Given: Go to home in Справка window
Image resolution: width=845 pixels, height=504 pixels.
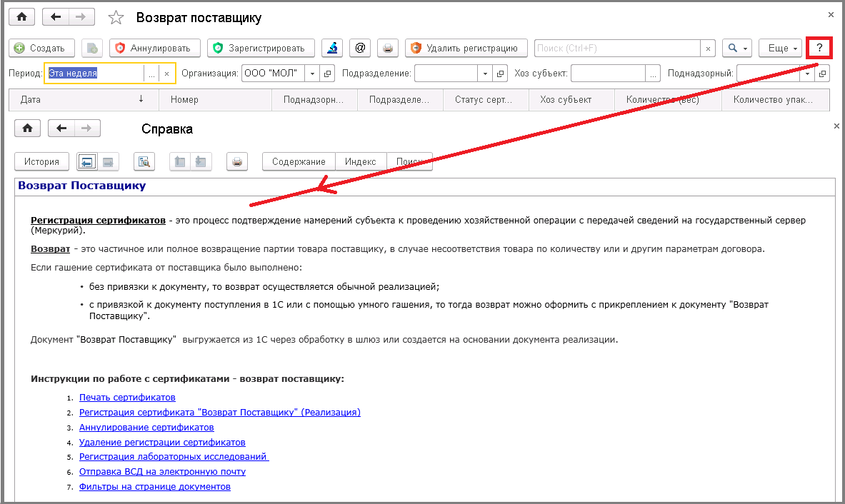Looking at the screenshot, I should tap(27, 128).
